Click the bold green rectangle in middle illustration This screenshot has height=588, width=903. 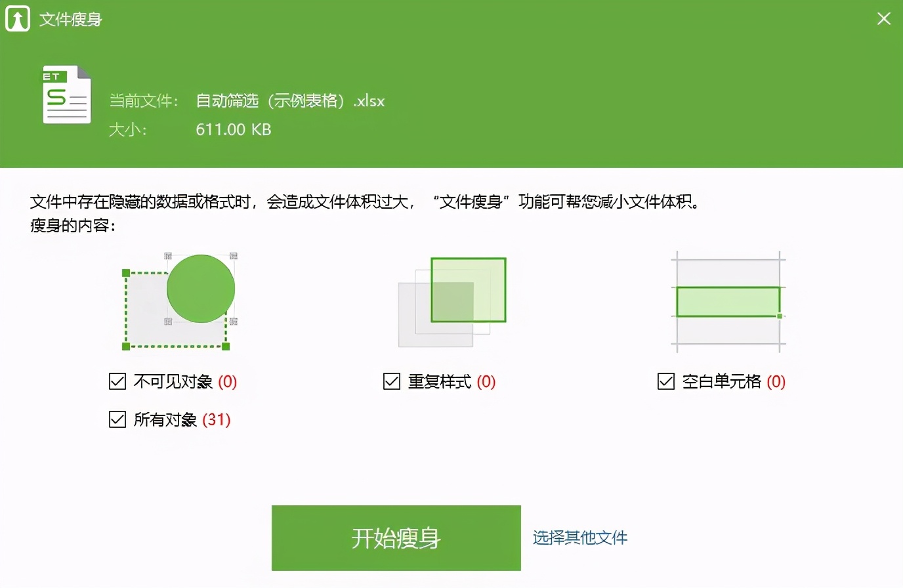coord(469,290)
